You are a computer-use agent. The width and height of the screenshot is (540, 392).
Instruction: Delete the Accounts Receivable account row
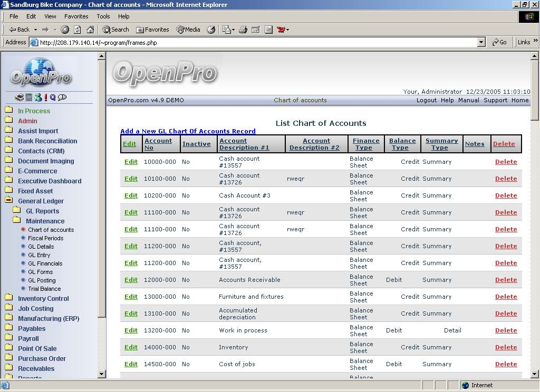coord(506,280)
